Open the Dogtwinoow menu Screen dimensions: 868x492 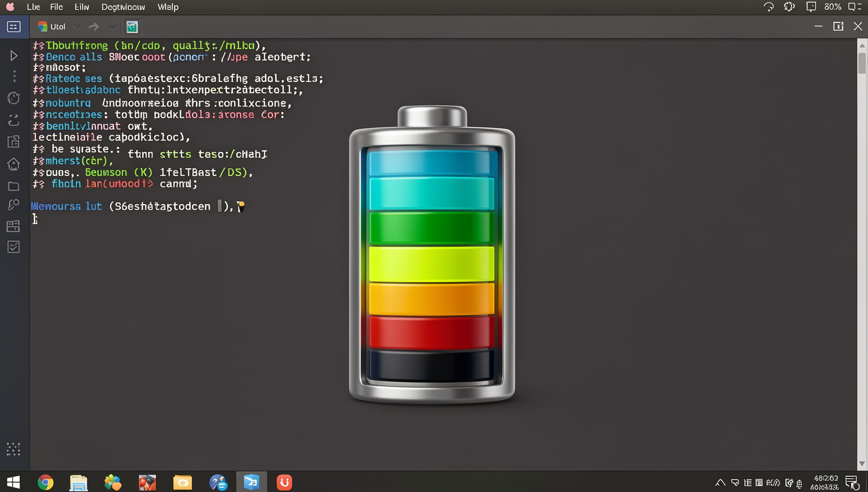pos(123,7)
